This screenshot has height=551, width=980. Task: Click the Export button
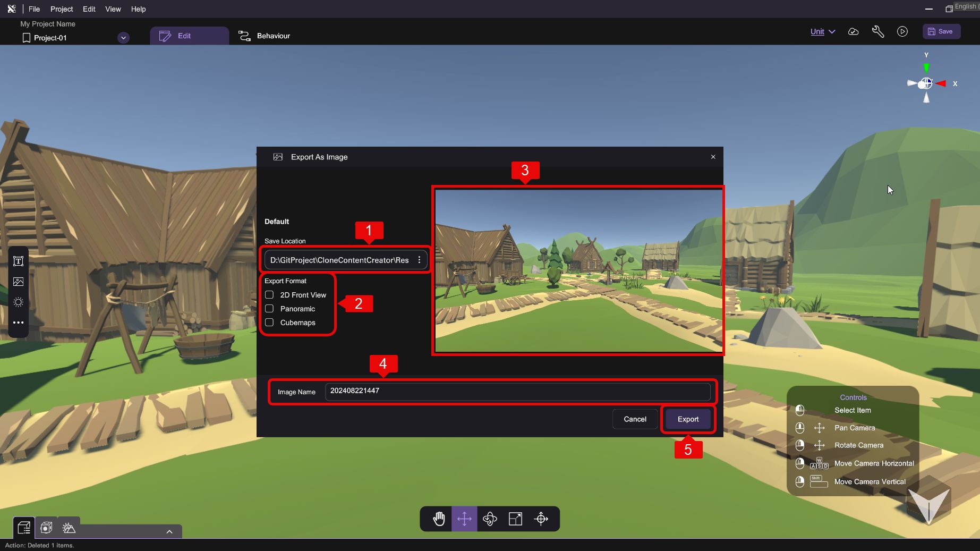click(688, 419)
